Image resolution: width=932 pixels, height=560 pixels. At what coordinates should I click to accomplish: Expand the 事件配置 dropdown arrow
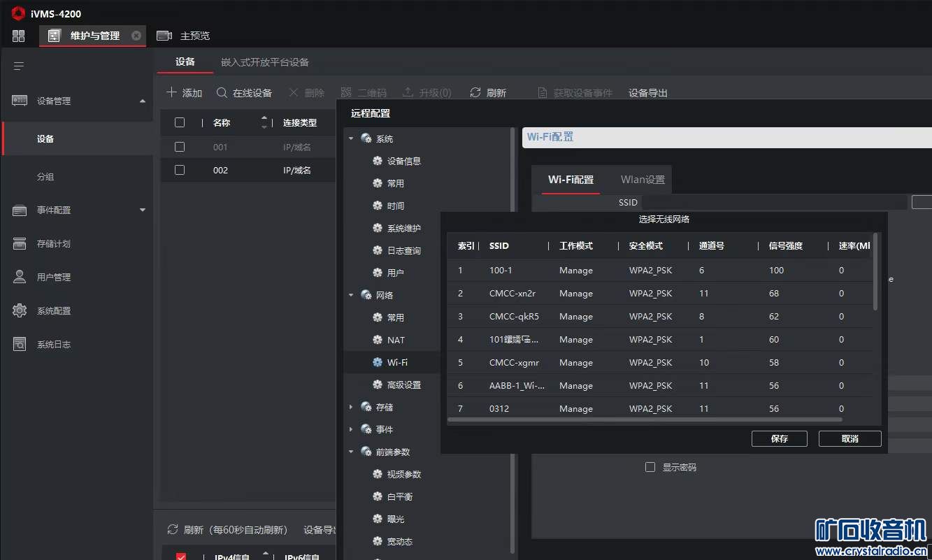point(143,210)
